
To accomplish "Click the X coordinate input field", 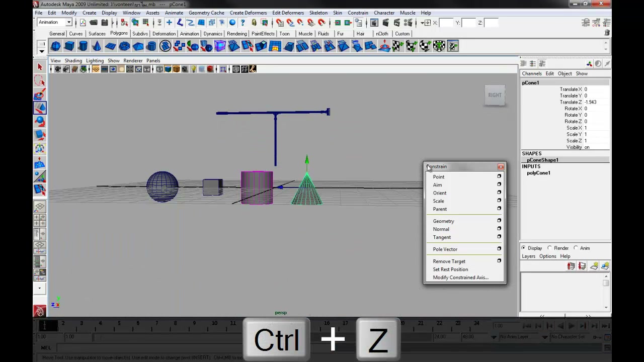I will click(x=446, y=23).
